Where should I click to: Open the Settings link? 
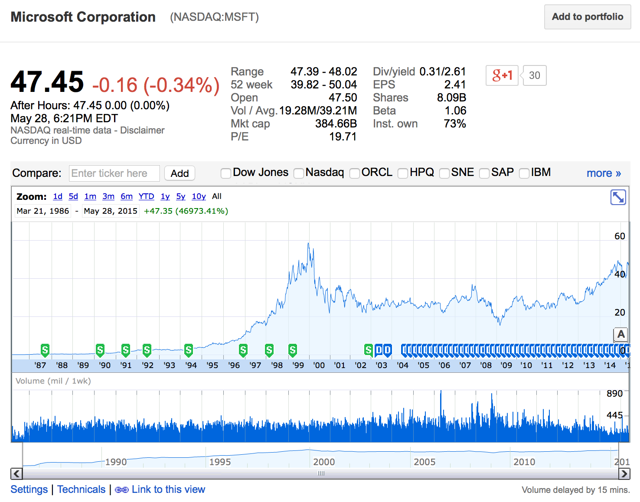tap(29, 489)
